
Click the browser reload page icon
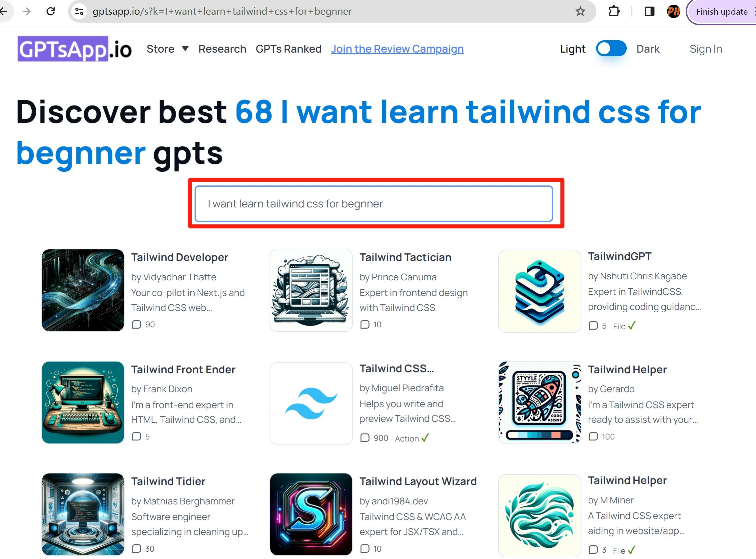point(51,12)
